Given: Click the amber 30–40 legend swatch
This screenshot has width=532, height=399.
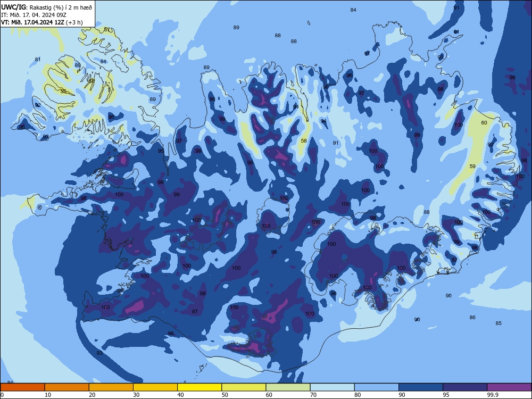Looking at the screenshot, I should tap(155, 387).
